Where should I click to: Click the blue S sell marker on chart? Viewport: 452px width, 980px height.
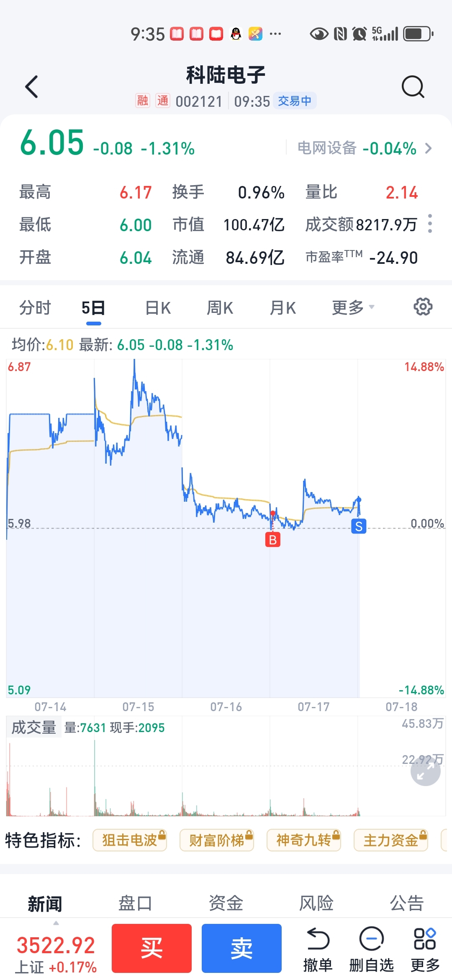click(x=359, y=526)
